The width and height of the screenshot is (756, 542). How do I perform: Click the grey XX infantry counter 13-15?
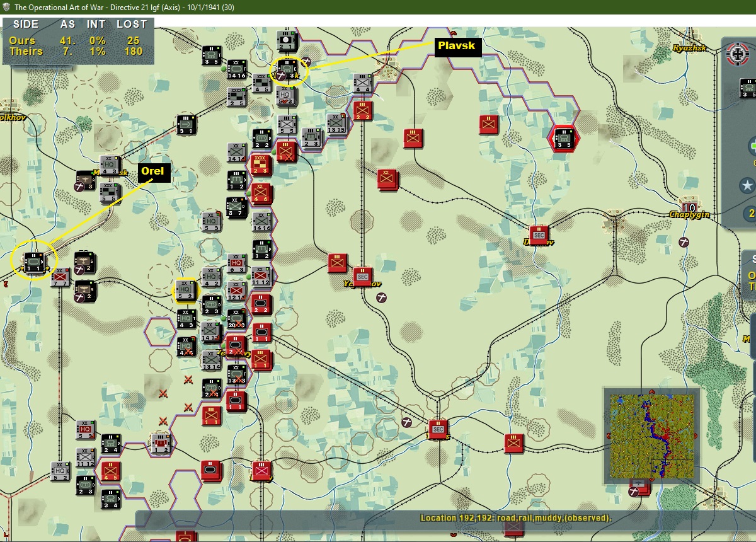(337, 124)
